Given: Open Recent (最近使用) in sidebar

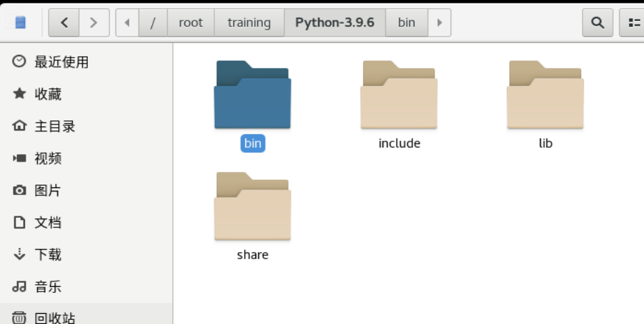Looking at the screenshot, I should pyautogui.click(x=61, y=62).
